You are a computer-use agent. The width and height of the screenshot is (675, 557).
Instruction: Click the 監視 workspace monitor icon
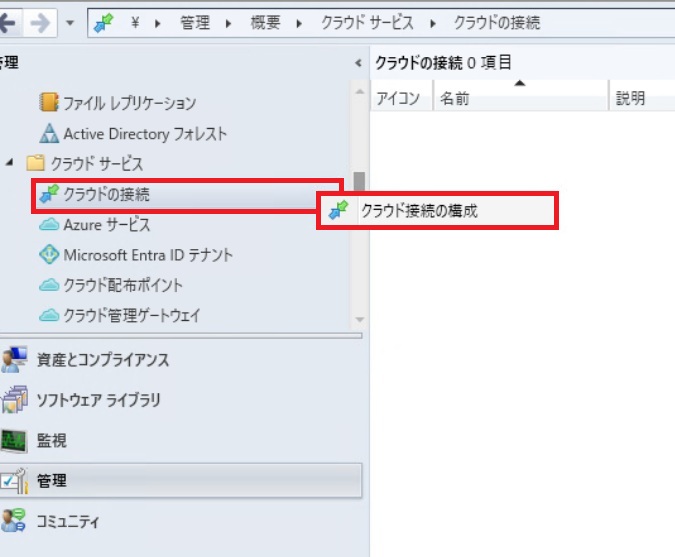(x=14, y=440)
